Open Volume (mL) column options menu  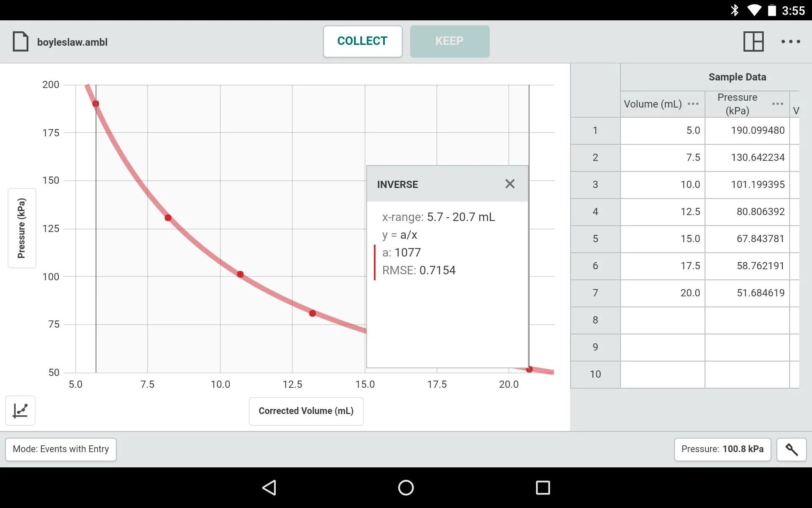(x=693, y=104)
